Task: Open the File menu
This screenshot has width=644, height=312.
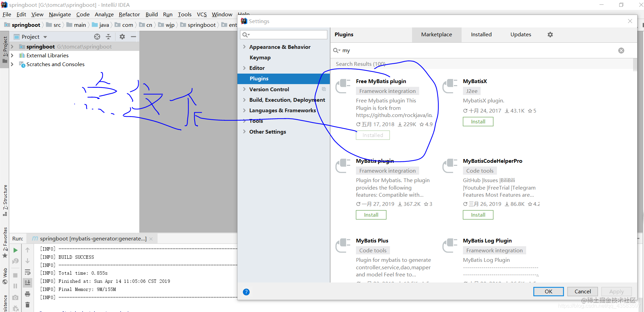Action: point(7,14)
